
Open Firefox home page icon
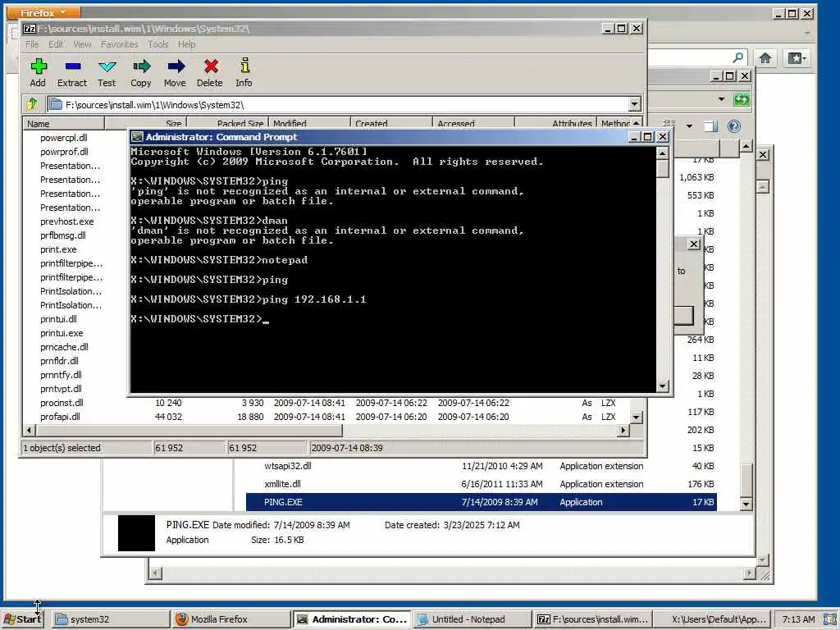765,58
